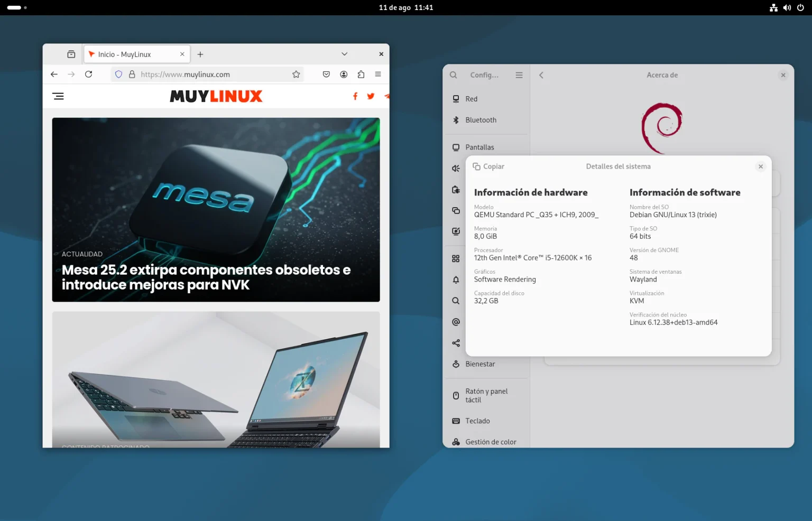This screenshot has height=521, width=812.
Task: Open Firefox extensions puzzle icon
Action: coord(361,75)
